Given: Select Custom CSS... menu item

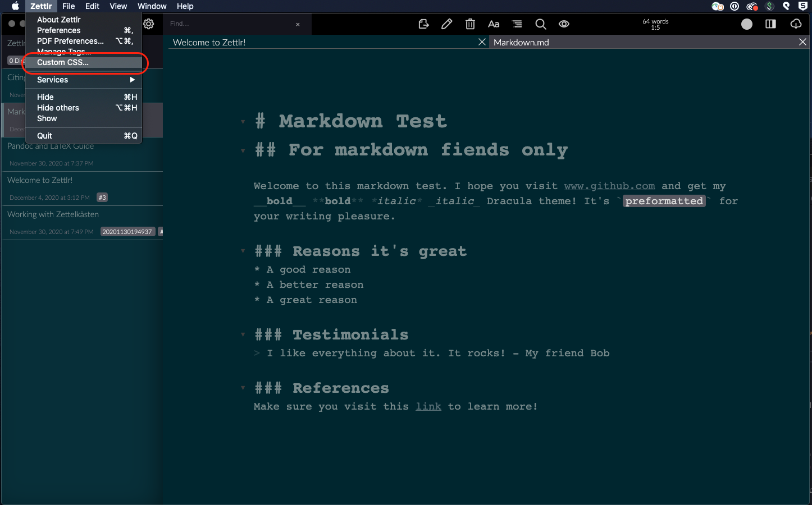Looking at the screenshot, I should pyautogui.click(x=84, y=62).
